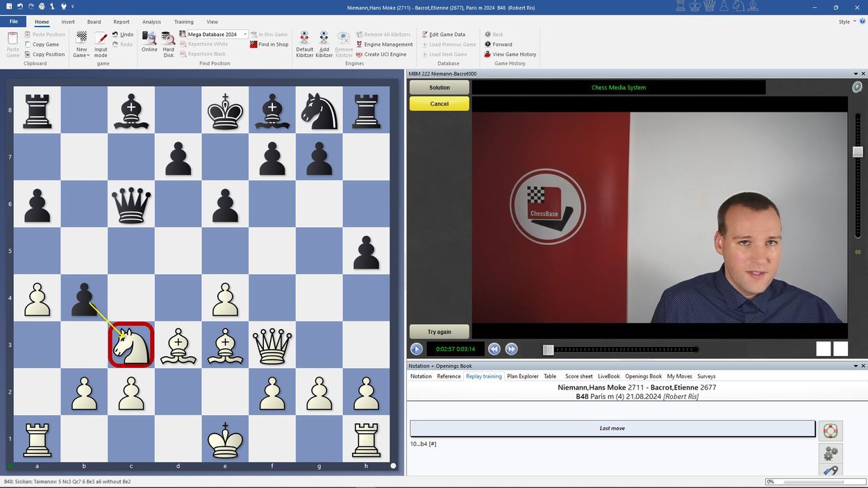868x488 pixels.
Task: Open the Analysis ribbon tab
Action: 151,22
